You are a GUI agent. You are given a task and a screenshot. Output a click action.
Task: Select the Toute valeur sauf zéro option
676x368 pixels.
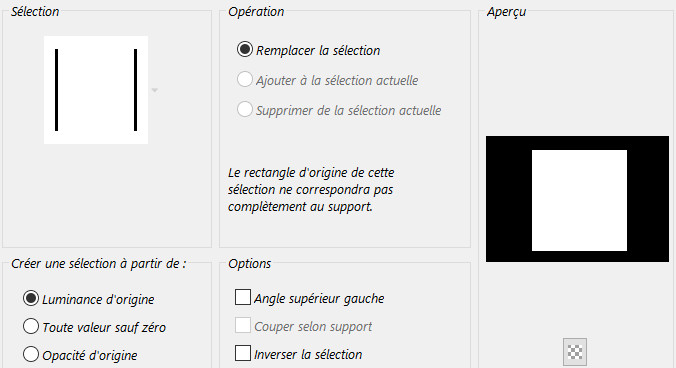tap(31, 326)
